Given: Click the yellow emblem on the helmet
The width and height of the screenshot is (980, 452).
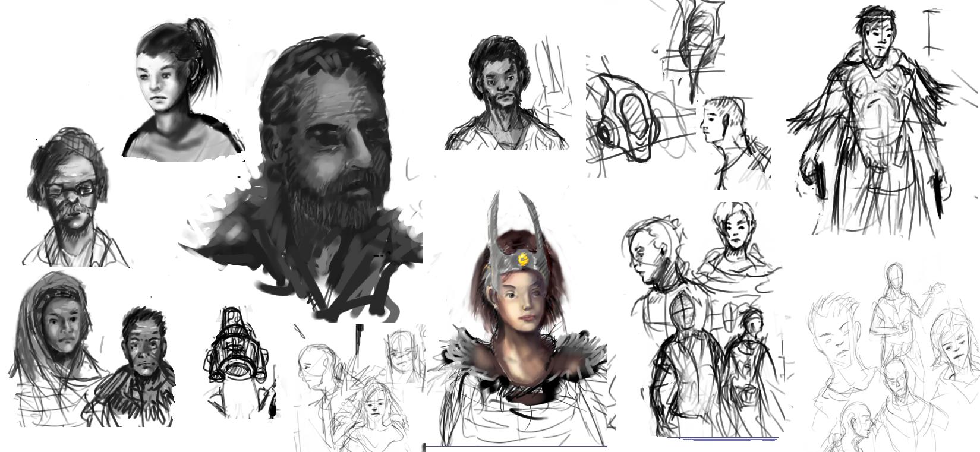Looking at the screenshot, I should tap(523, 259).
